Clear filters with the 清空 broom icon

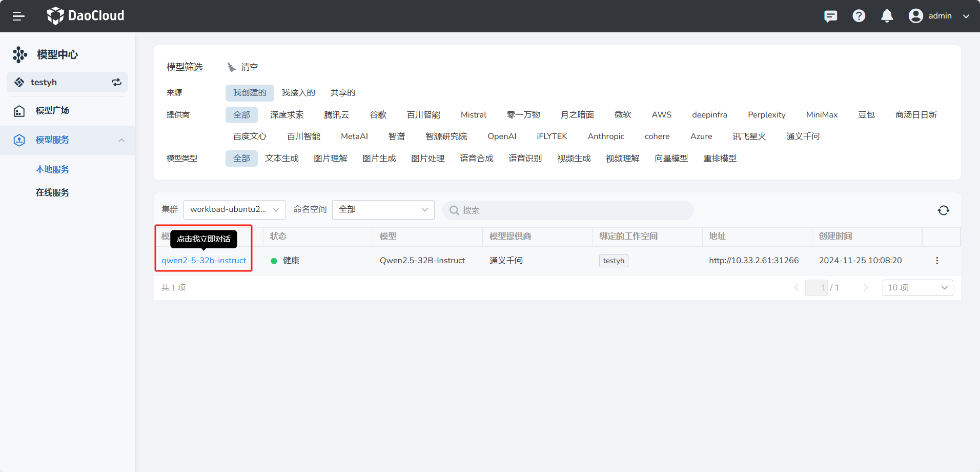[x=232, y=67]
